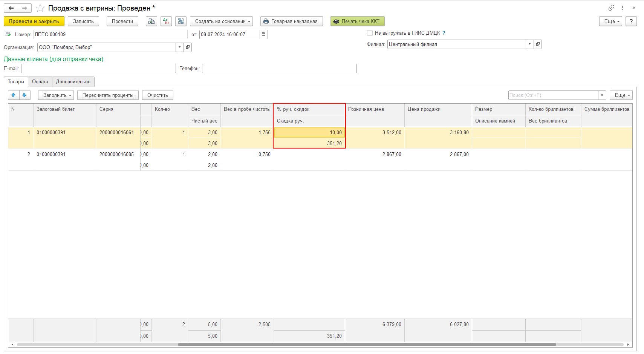Open Организация record with arrow icon
The height and width of the screenshot is (354, 644).
[188, 47]
